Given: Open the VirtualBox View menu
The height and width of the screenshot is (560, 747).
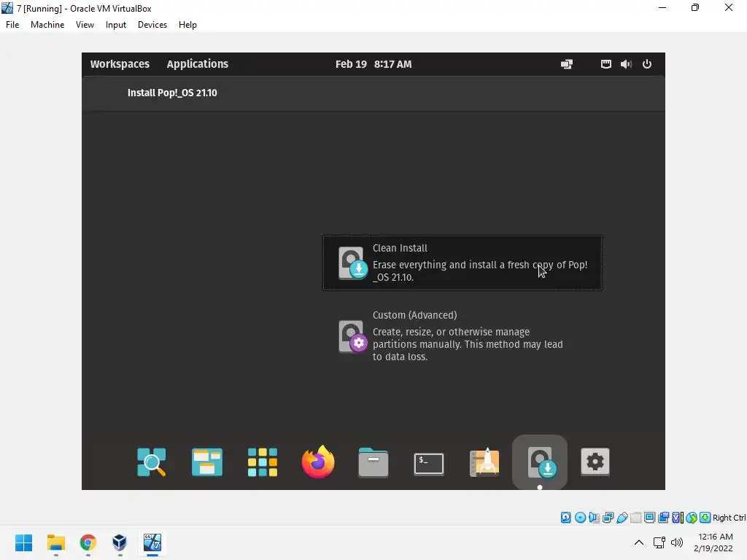Looking at the screenshot, I should [85, 25].
